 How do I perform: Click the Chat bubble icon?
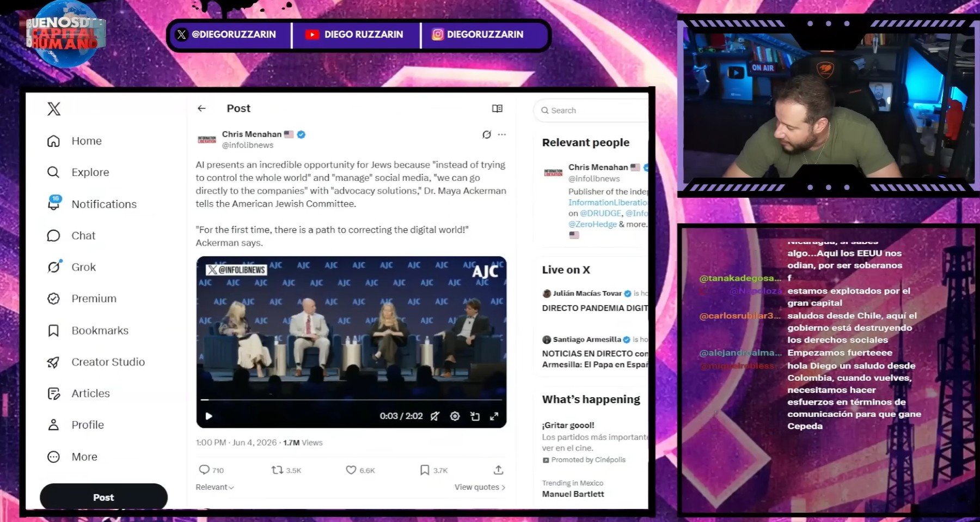pyautogui.click(x=53, y=236)
